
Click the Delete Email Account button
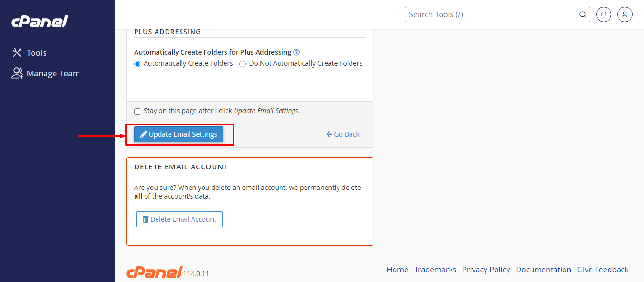(x=179, y=219)
